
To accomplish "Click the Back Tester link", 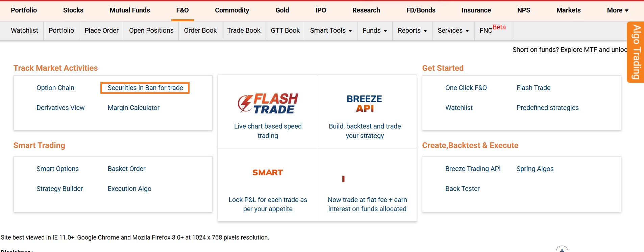I will click(x=462, y=189).
